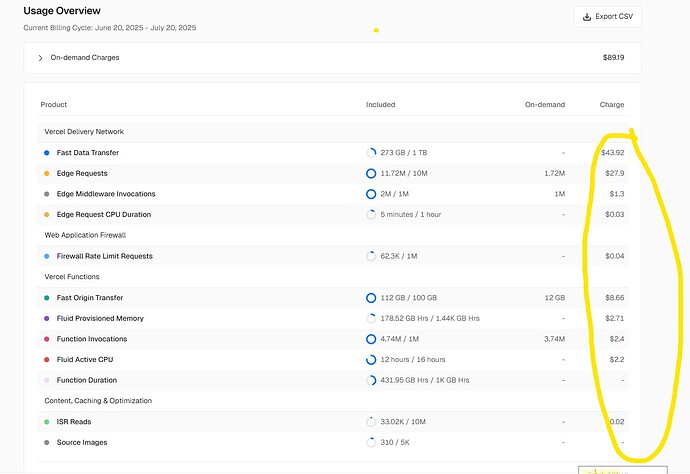Click the 112 GB / 100 GB usage value
This screenshot has width=690, height=474.
point(408,298)
